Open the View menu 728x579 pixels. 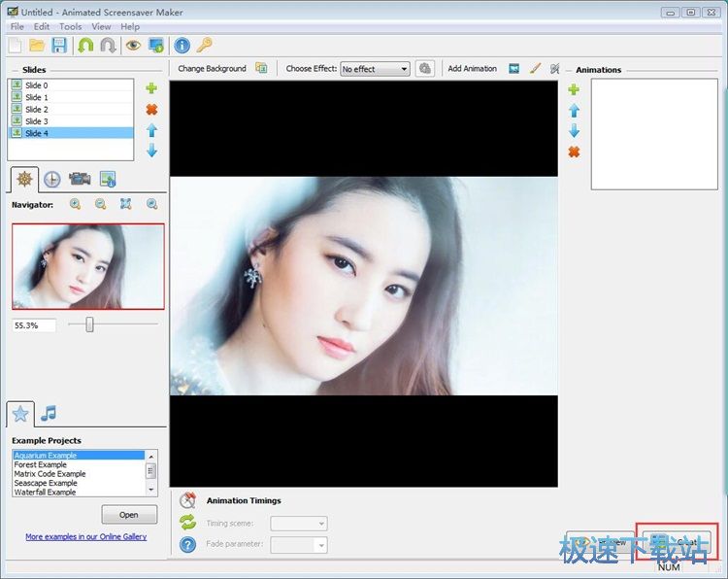101,26
